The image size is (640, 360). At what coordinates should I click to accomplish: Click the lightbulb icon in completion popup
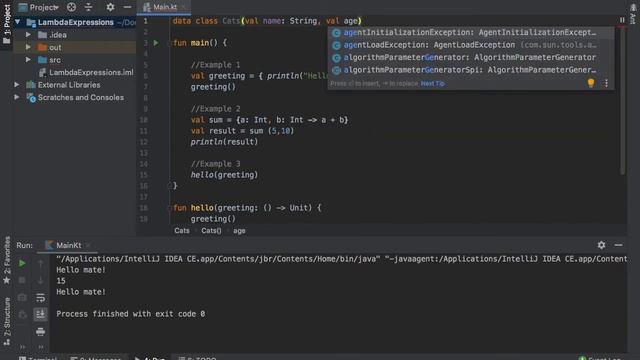click(x=591, y=83)
